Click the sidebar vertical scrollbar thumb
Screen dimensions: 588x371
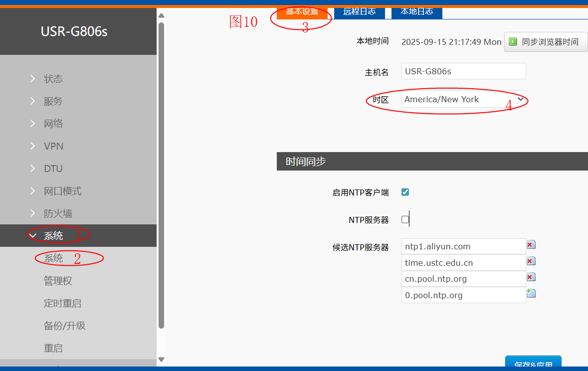tap(161, 176)
